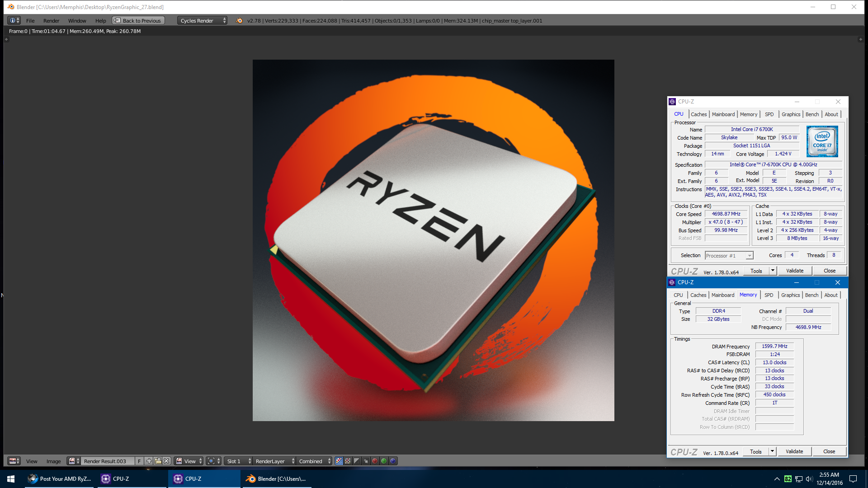
Task: Open the Windows Start menu
Action: 11,479
